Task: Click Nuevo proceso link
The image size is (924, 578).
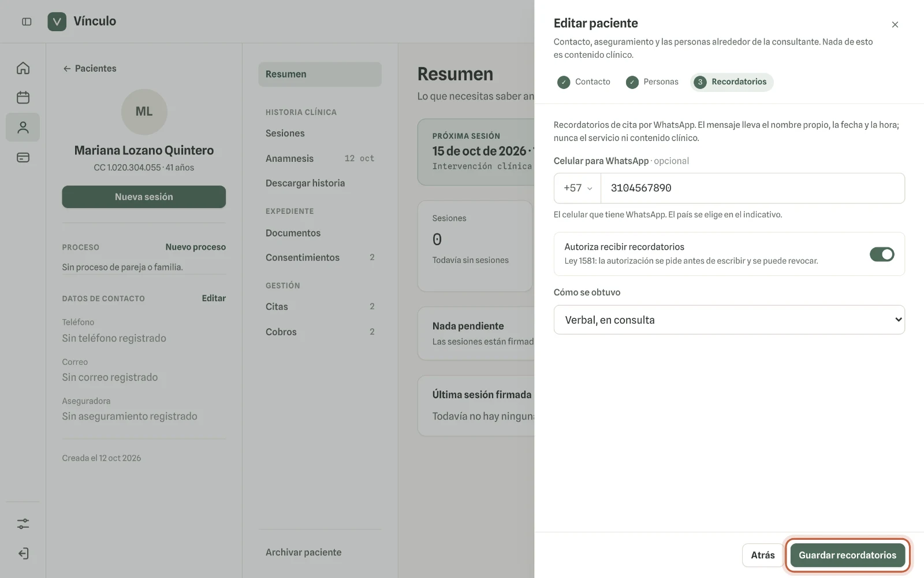Action: 195,247
